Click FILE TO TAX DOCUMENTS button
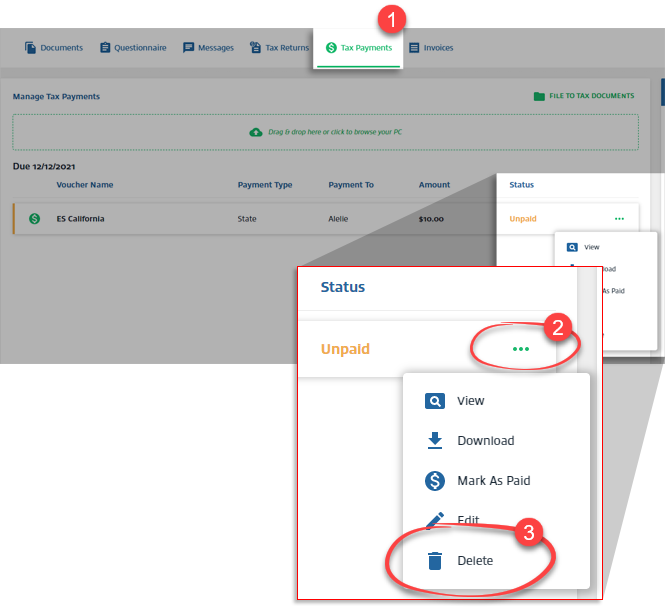The image size is (665, 610). click(x=584, y=96)
